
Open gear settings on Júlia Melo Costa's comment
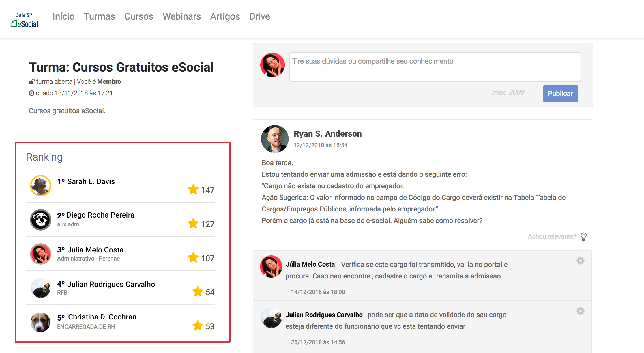pyautogui.click(x=580, y=261)
